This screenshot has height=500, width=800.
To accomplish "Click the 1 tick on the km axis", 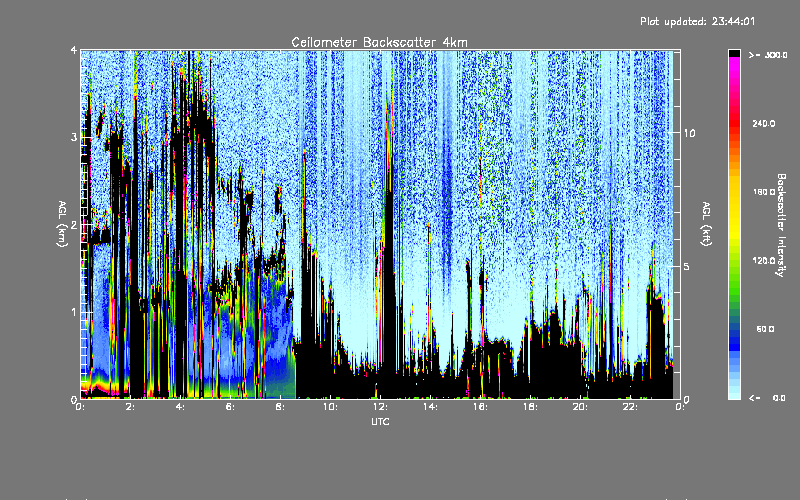I will 74,312.
